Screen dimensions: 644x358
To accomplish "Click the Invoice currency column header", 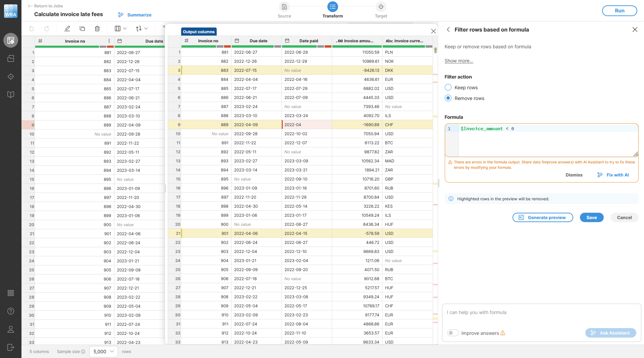I will tap(407, 41).
